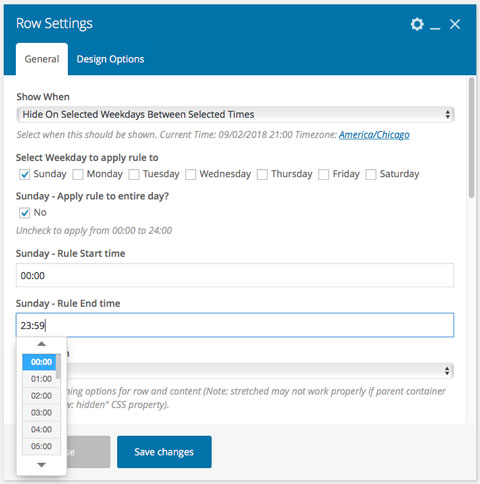Click the Sunday Rule Start time field

[235, 275]
